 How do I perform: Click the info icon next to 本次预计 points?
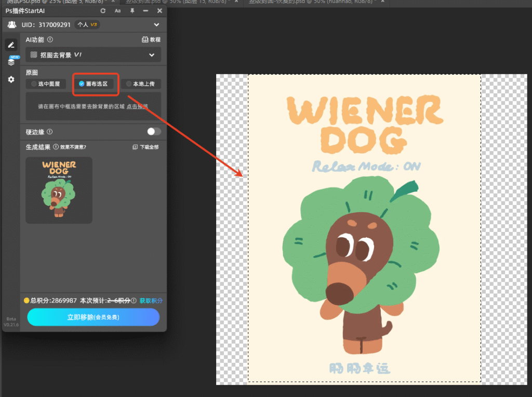pyautogui.click(x=134, y=300)
